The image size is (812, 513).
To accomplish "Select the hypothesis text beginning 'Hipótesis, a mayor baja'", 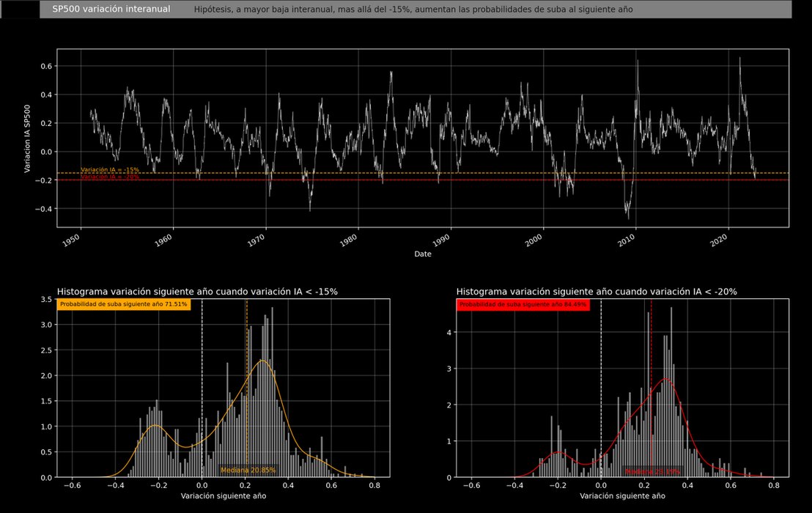I will [x=413, y=10].
